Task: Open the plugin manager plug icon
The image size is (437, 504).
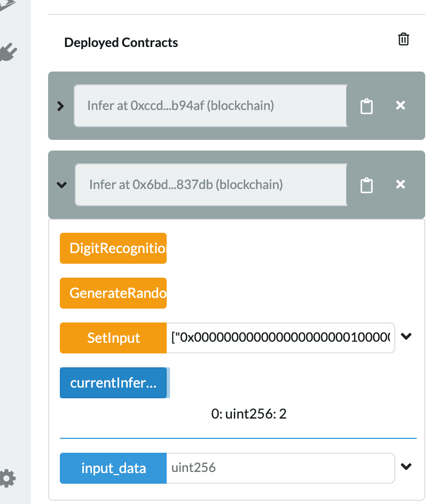Action: (x=8, y=52)
